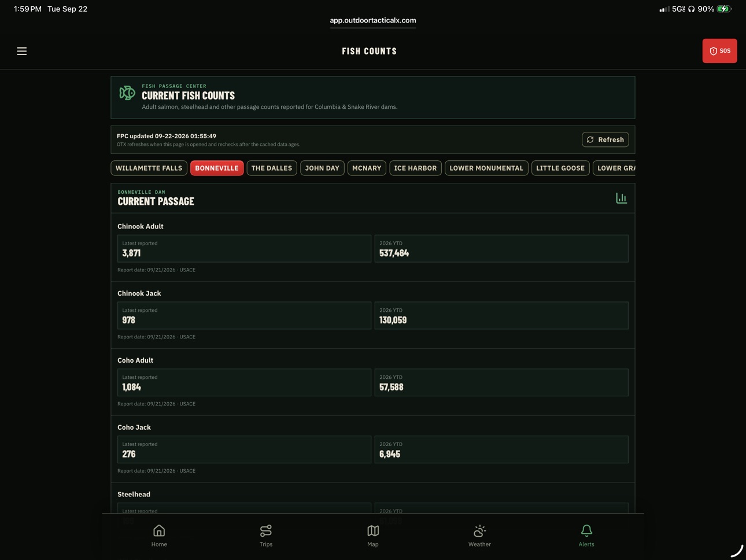Open the Little Goose dam tab
Viewport: 746px width, 560px height.
[560, 168]
